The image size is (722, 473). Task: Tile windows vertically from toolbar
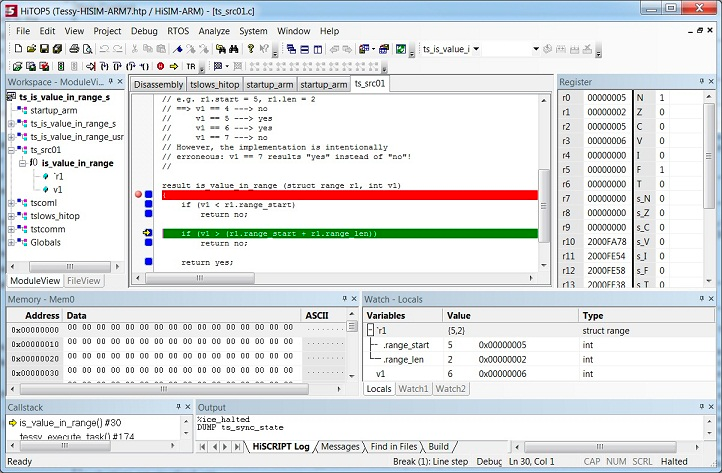(318, 49)
